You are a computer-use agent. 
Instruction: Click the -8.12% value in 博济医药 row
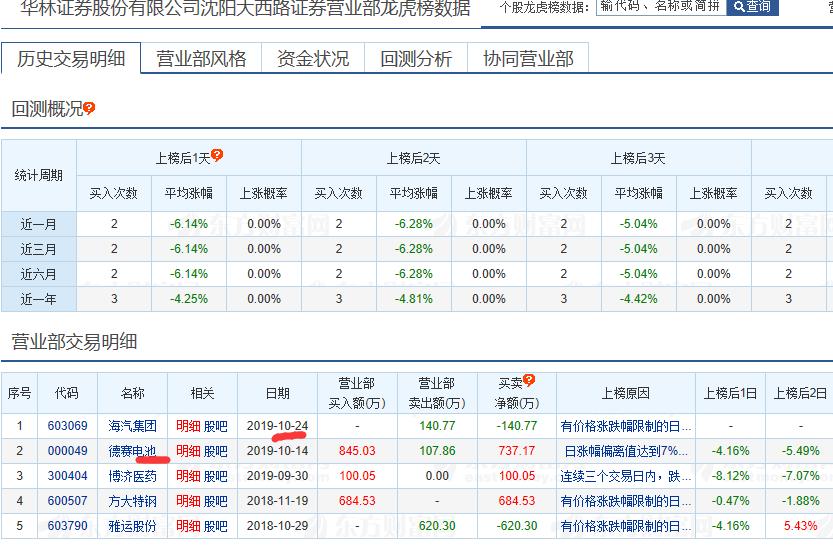click(x=730, y=476)
